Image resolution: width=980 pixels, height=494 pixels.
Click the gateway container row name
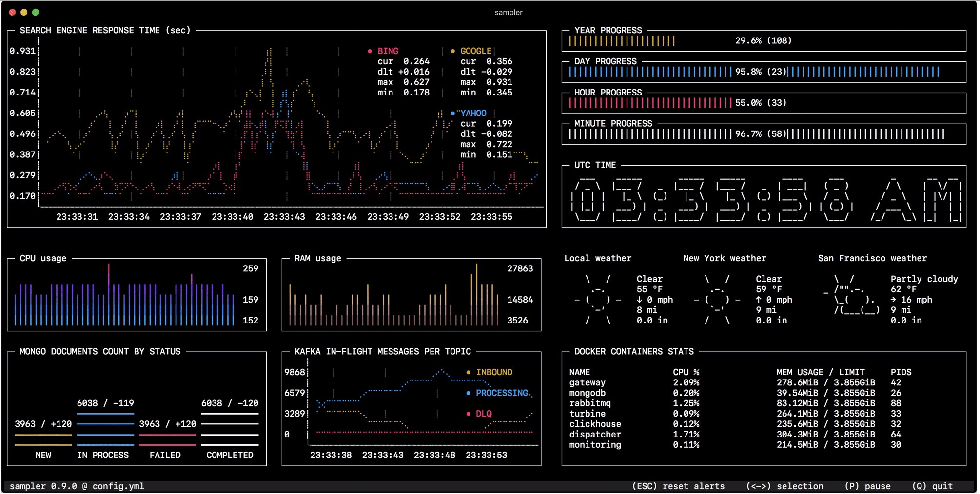(x=588, y=383)
